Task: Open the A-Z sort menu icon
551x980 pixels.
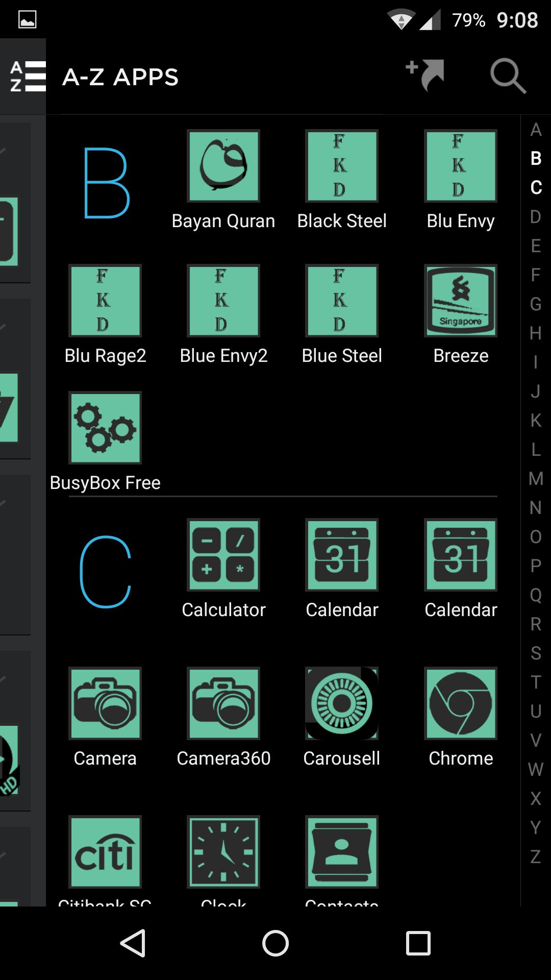Action: pos(28,77)
